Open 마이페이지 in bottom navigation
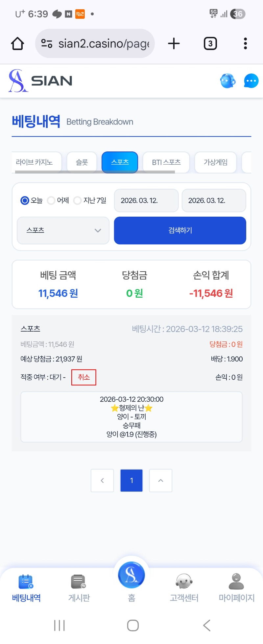263x644 pixels. (237, 588)
